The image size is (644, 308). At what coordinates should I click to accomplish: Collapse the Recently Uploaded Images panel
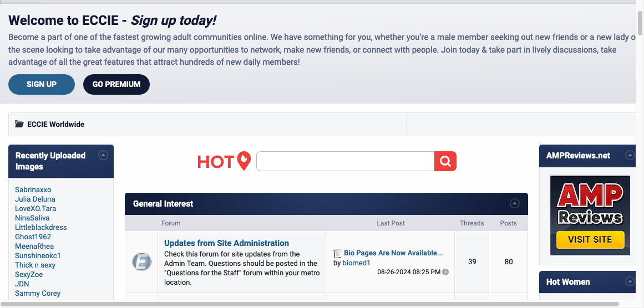(x=103, y=156)
